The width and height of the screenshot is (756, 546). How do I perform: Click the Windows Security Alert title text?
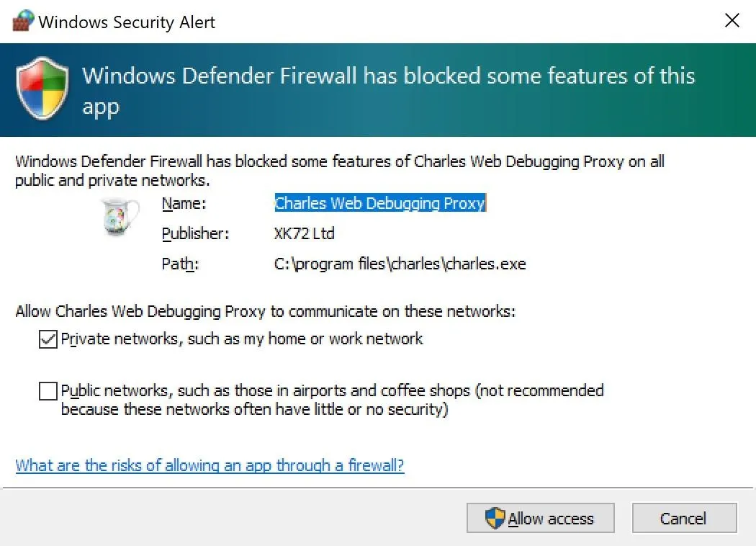point(127,22)
